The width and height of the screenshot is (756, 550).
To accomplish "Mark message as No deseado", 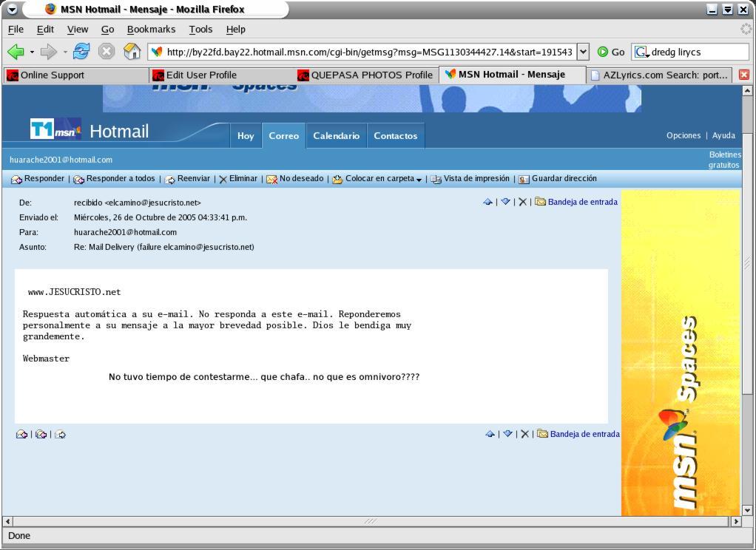I will pos(295,179).
